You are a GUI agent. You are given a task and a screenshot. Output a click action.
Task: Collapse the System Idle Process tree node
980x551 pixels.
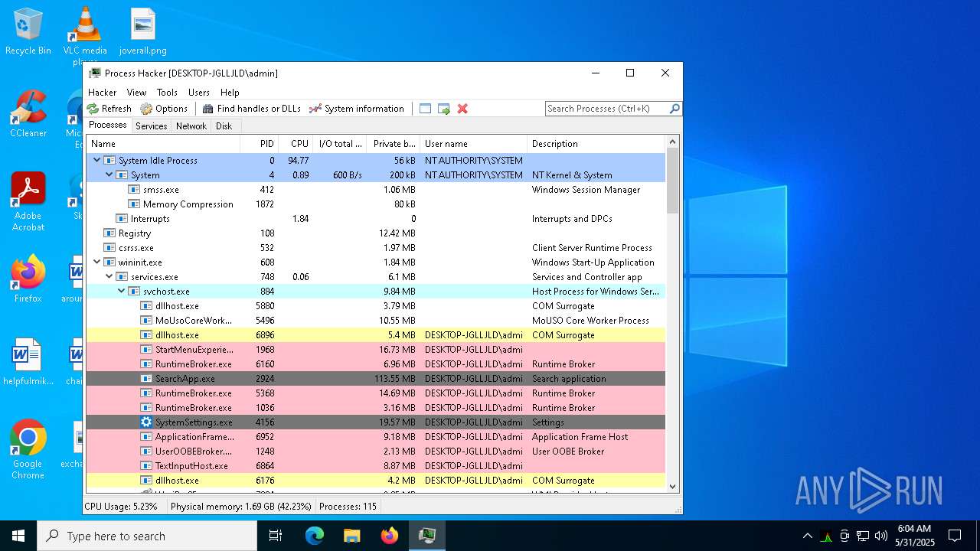tap(96, 161)
